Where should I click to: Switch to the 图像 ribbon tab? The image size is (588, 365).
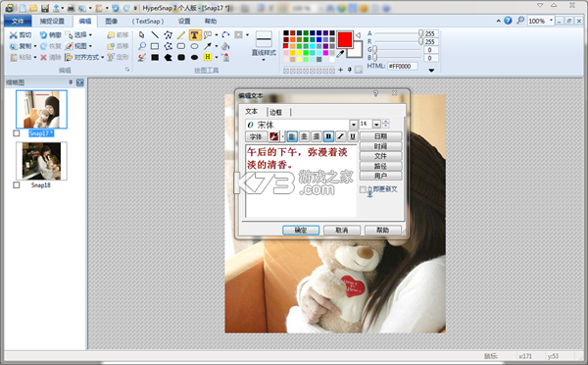pos(111,22)
